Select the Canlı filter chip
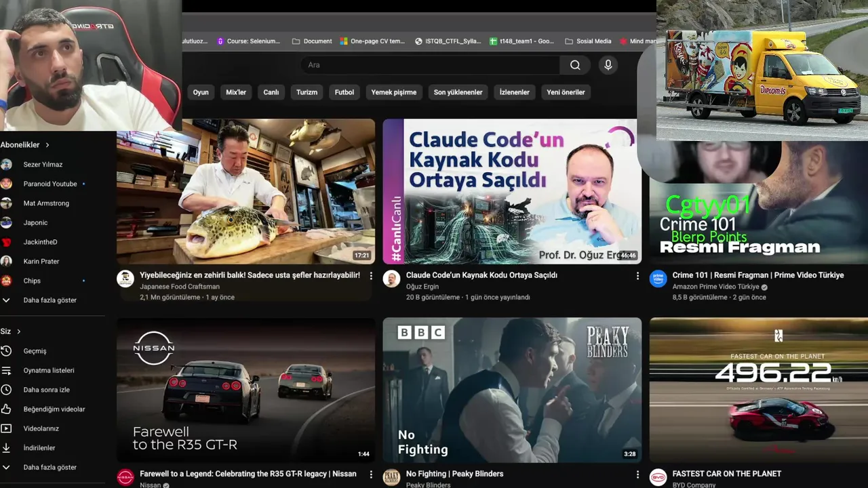Viewport: 868px width, 488px height. [271, 92]
